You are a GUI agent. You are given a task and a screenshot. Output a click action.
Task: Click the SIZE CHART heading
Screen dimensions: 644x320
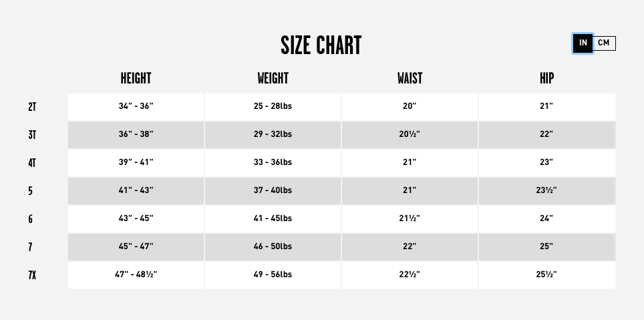pos(321,45)
